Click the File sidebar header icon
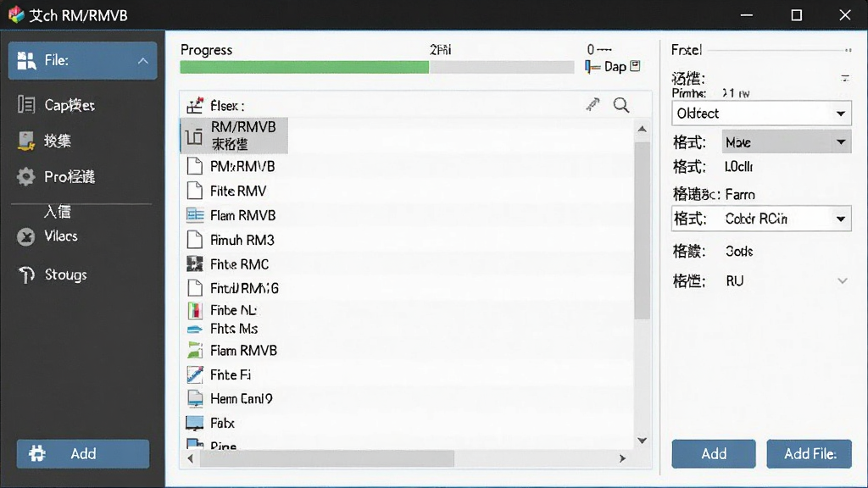The image size is (868, 488). click(x=26, y=60)
